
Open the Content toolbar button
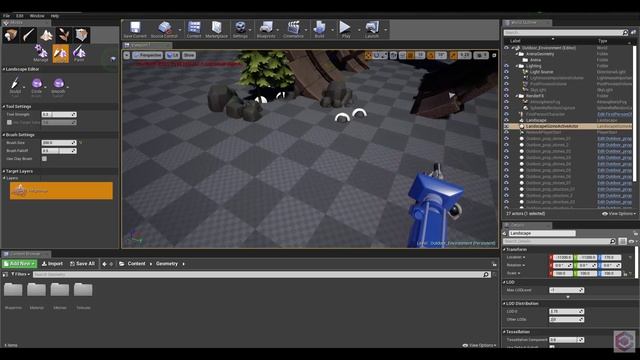point(194,29)
